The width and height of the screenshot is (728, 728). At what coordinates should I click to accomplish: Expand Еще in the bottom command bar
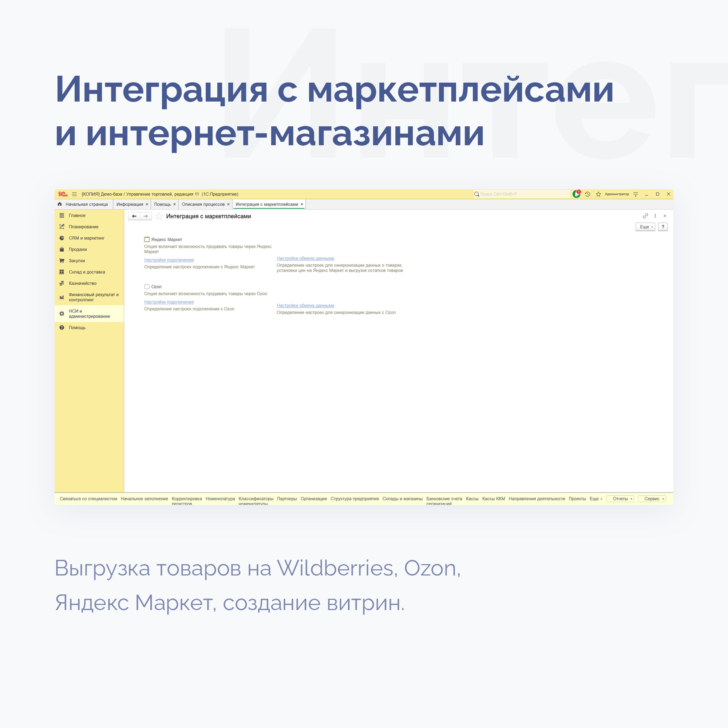click(x=596, y=499)
